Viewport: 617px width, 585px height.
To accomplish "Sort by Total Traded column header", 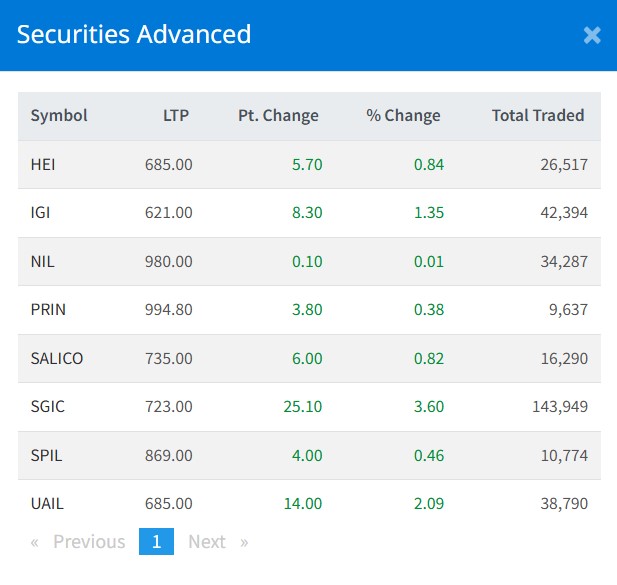I will point(537,115).
